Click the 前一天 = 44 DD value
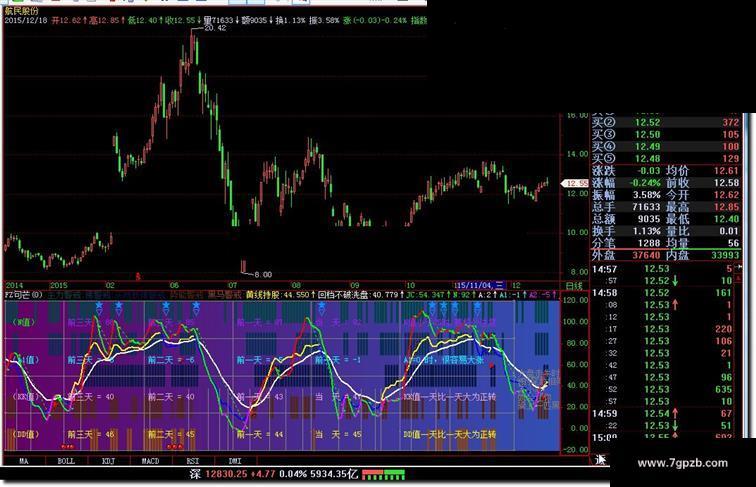756x487 pixels. coord(259,434)
